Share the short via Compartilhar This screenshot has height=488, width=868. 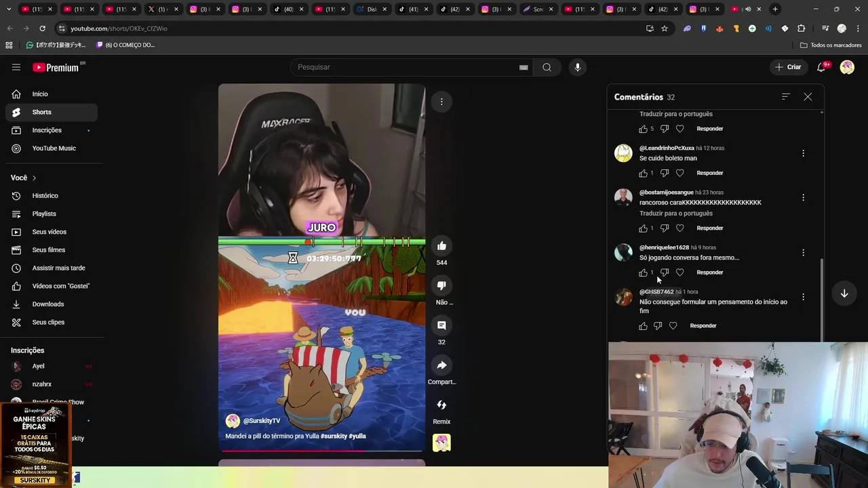(441, 365)
